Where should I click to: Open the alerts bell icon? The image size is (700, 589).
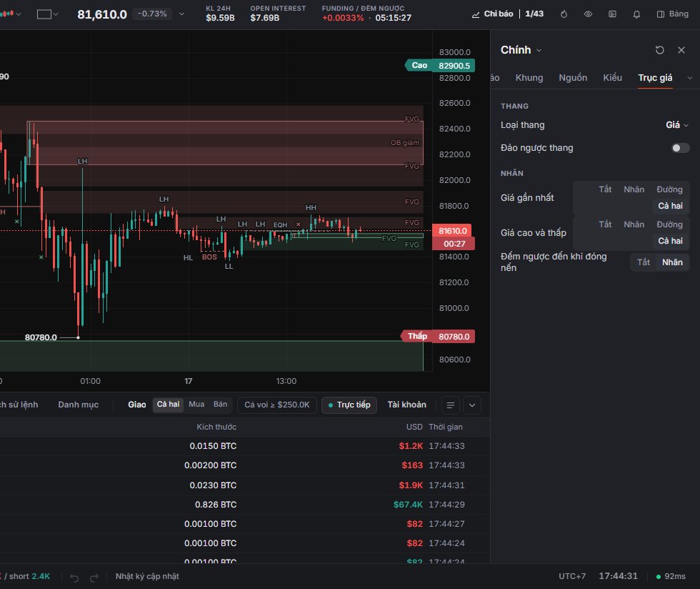click(636, 14)
